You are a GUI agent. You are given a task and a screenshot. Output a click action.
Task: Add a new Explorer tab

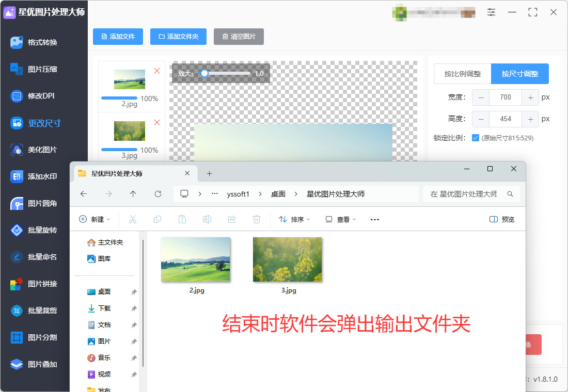tap(209, 174)
